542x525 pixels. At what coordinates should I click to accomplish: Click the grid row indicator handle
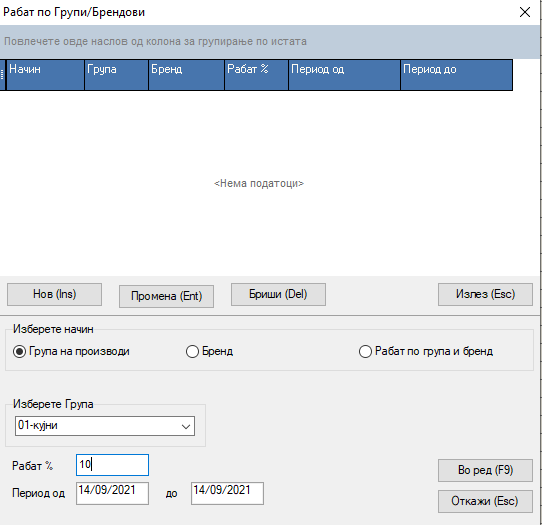[2, 75]
